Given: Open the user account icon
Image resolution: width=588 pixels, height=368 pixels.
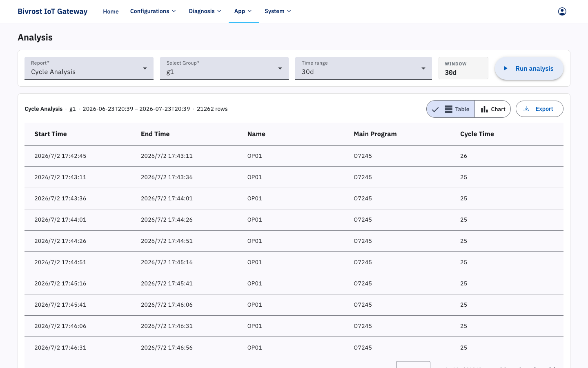Looking at the screenshot, I should [562, 11].
